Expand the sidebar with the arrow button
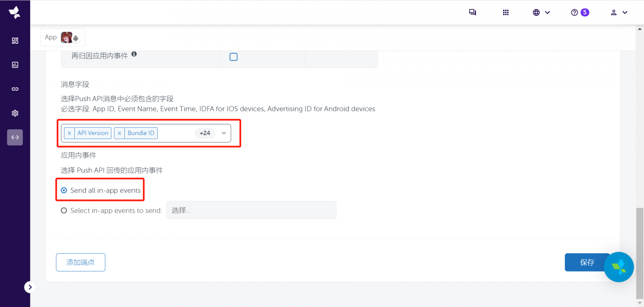644x307 pixels. pos(30,287)
